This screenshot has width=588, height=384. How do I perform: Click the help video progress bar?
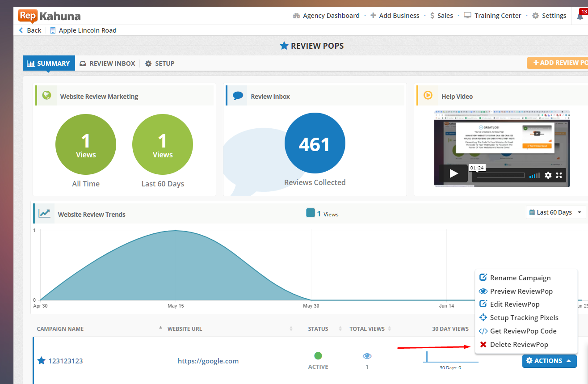500,175
